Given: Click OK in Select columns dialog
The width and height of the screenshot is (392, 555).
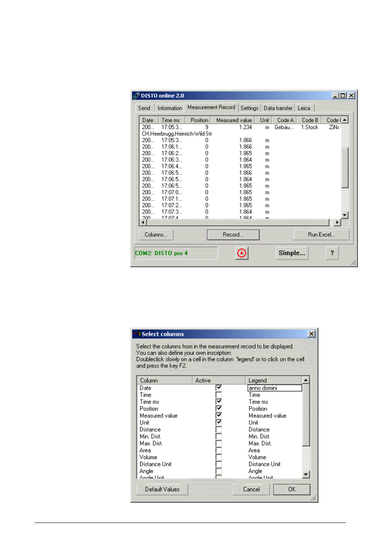Looking at the screenshot, I should pyautogui.click(x=292, y=489).
